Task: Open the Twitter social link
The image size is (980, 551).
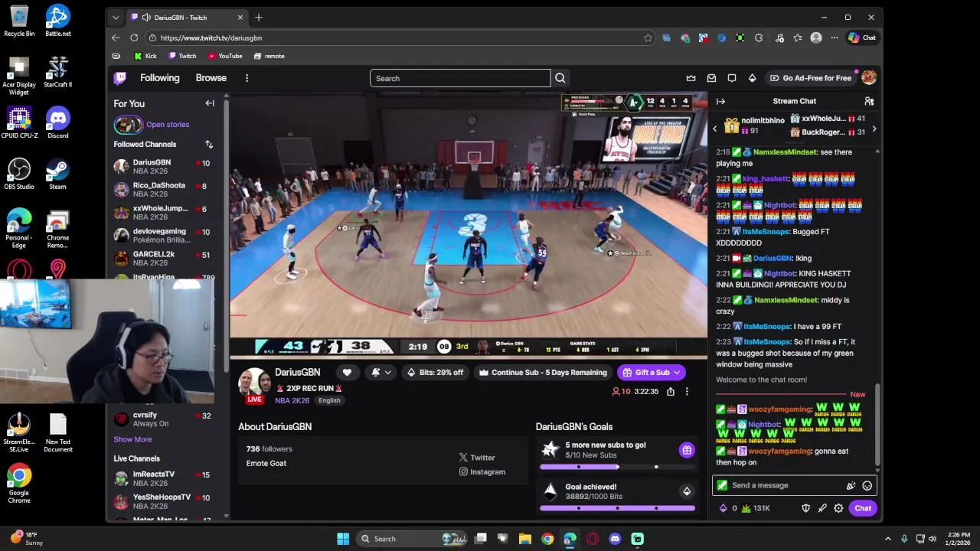Action: [477, 458]
